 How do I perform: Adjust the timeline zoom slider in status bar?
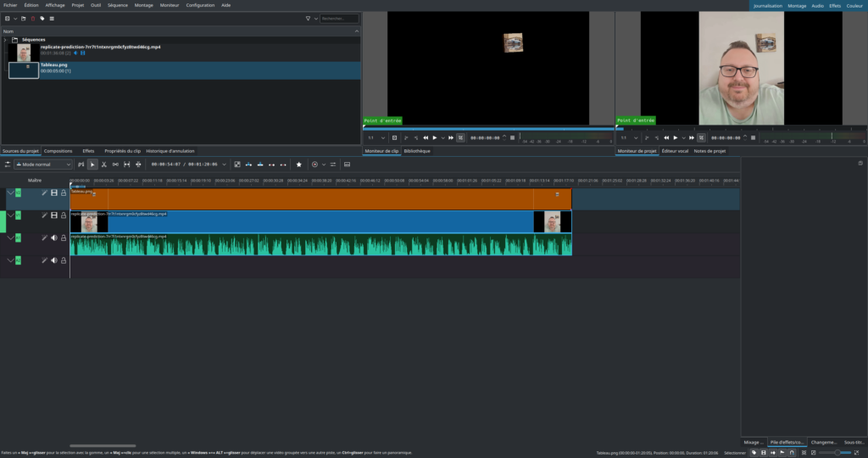[x=836, y=452]
